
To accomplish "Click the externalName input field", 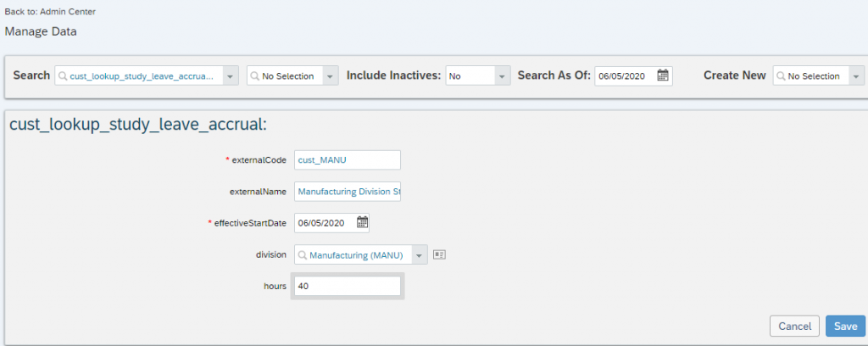I will click(x=347, y=192).
